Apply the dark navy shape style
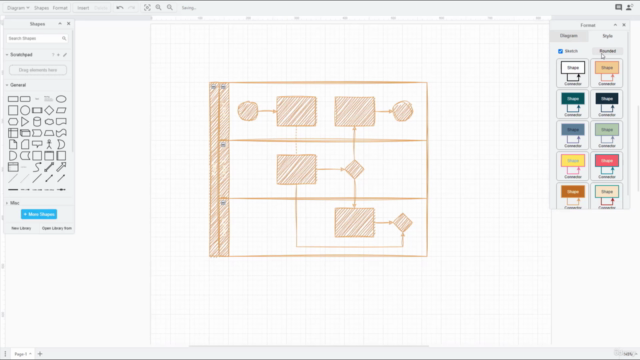Image resolution: width=640 pixels, height=360 pixels. click(607, 104)
